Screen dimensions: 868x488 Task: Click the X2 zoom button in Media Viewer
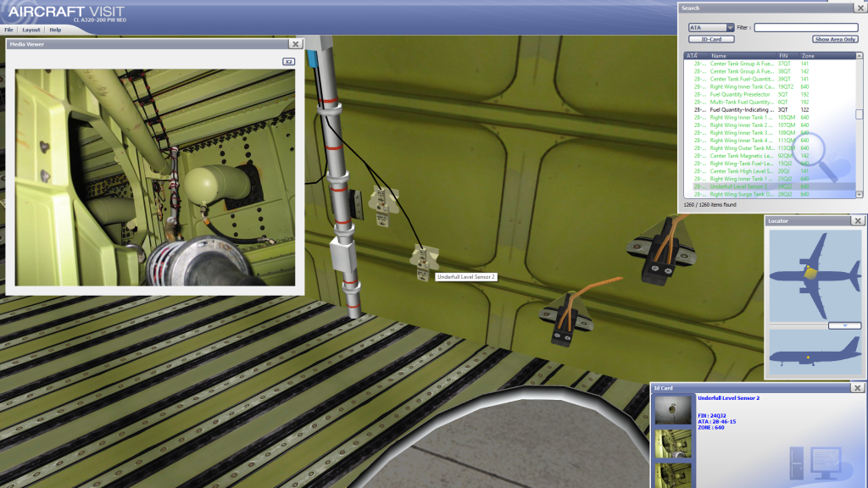pyautogui.click(x=288, y=61)
